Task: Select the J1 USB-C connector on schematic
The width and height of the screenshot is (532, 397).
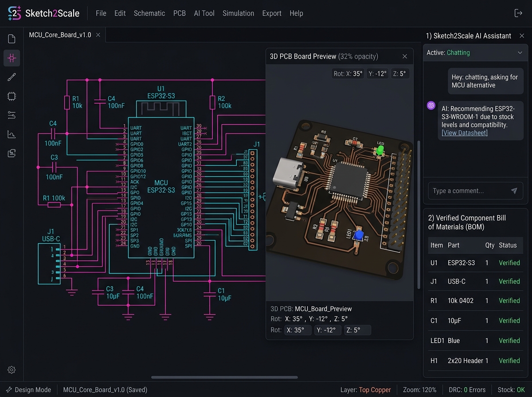Action: (49, 263)
